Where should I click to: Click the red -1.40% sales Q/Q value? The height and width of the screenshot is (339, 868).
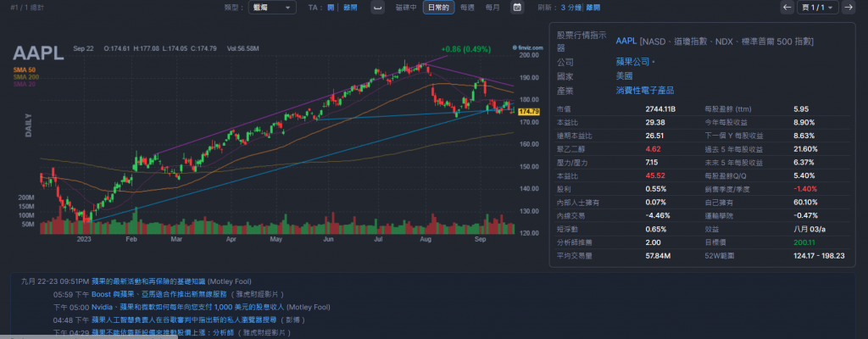805,189
